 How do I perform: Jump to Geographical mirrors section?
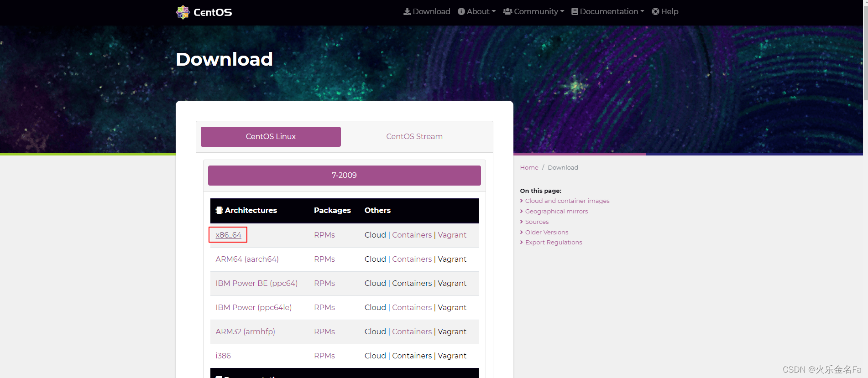[x=556, y=211]
